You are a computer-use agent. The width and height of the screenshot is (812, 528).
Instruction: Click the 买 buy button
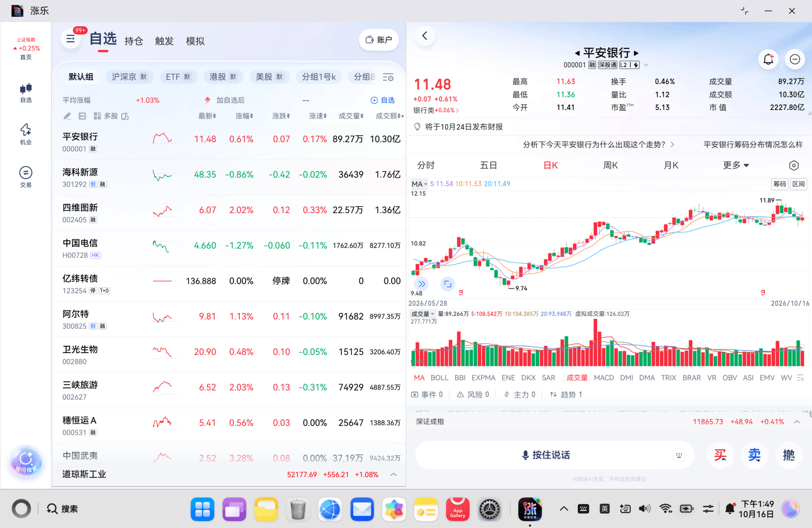click(x=720, y=455)
